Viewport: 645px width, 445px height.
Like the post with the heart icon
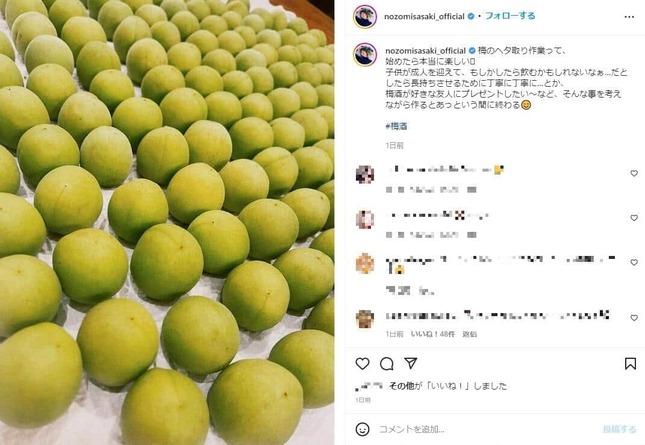(x=362, y=364)
